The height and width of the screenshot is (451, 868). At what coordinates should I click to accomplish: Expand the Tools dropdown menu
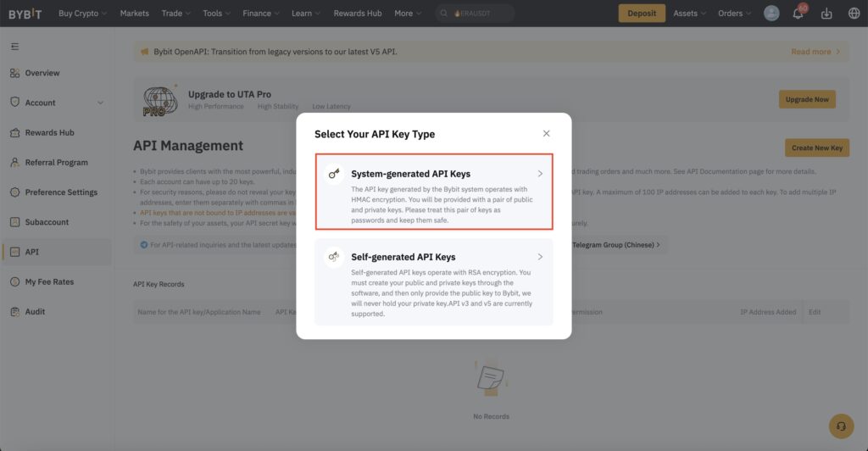click(216, 14)
